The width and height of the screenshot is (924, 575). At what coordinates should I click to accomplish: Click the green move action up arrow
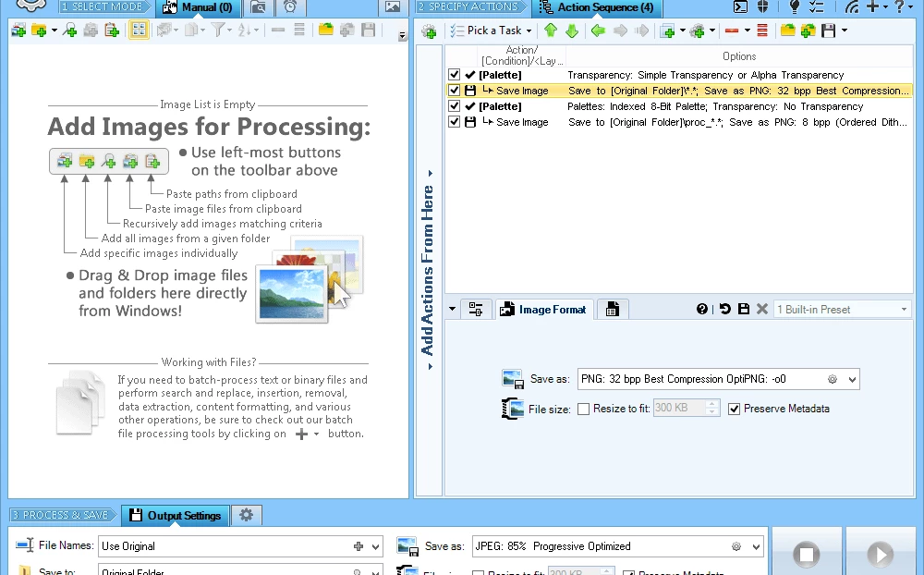pyautogui.click(x=552, y=31)
